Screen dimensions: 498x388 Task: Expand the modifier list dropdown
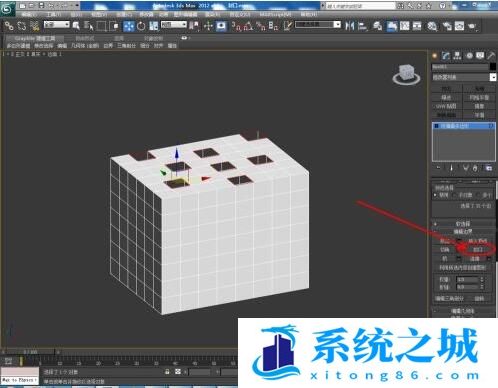pyautogui.click(x=464, y=77)
